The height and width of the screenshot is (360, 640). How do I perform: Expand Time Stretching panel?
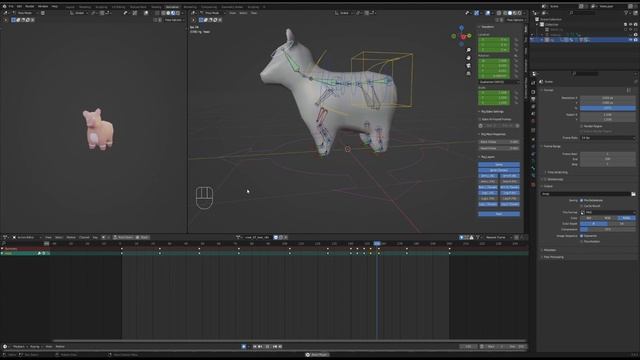(x=557, y=172)
